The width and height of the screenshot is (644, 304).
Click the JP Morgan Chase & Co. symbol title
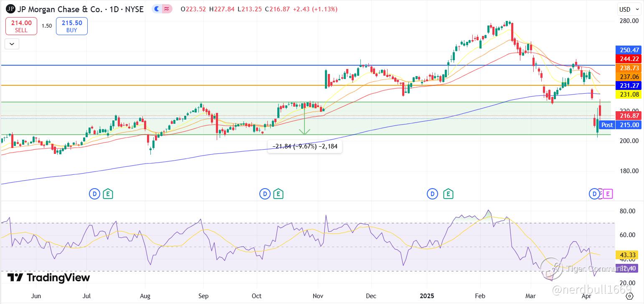click(61, 9)
